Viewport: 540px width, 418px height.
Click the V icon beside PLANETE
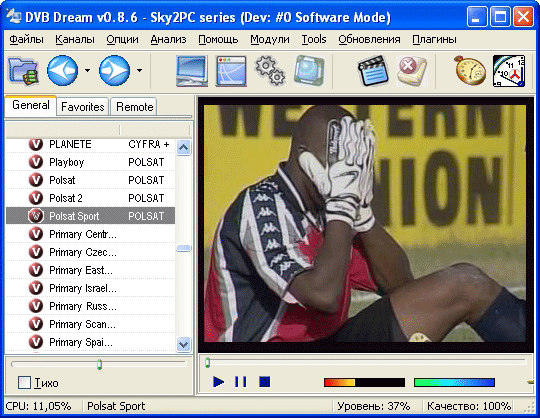pos(36,144)
